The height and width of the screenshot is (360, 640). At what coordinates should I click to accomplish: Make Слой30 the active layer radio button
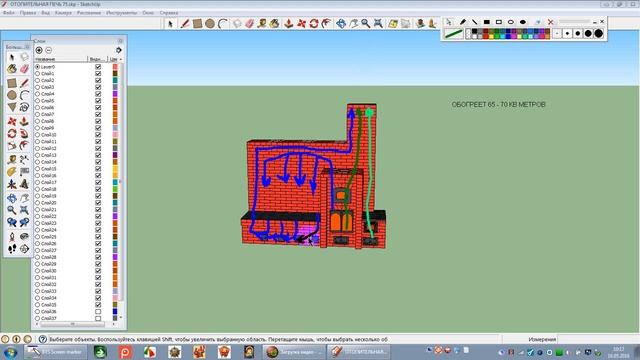pyautogui.click(x=38, y=271)
